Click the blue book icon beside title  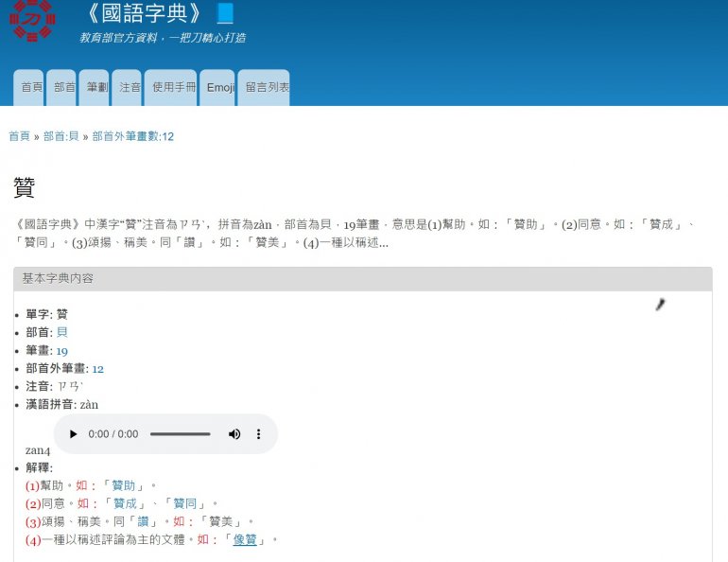point(225,13)
